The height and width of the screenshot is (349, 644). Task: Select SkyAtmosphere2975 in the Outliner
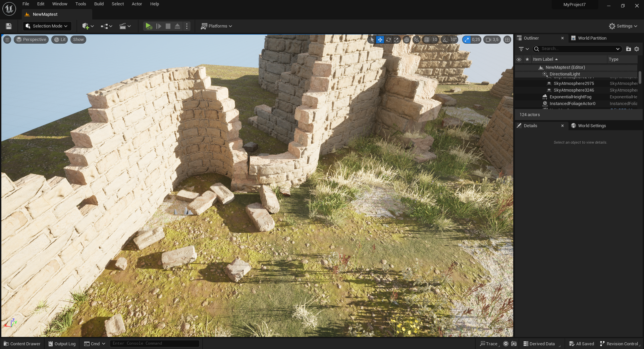point(576,84)
